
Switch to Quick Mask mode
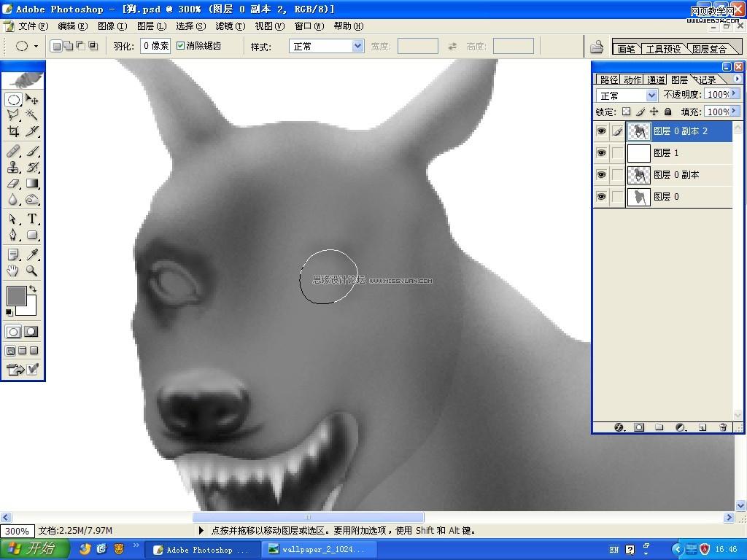[31, 332]
